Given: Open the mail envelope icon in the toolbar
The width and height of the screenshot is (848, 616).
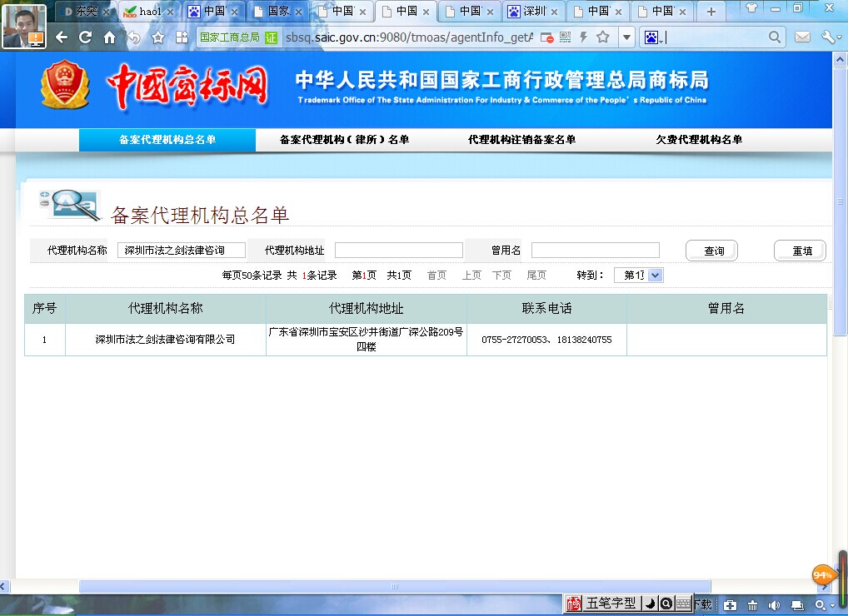Looking at the screenshot, I should [x=802, y=37].
